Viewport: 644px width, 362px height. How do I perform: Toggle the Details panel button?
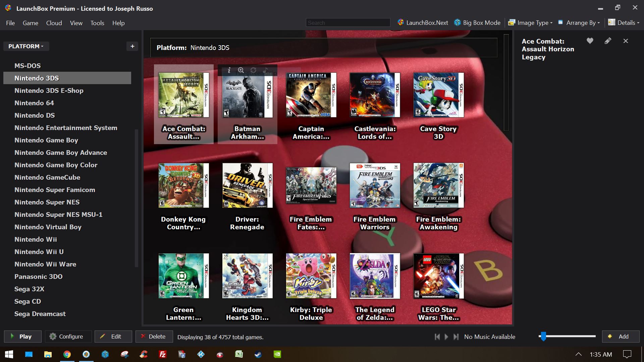[x=624, y=23]
